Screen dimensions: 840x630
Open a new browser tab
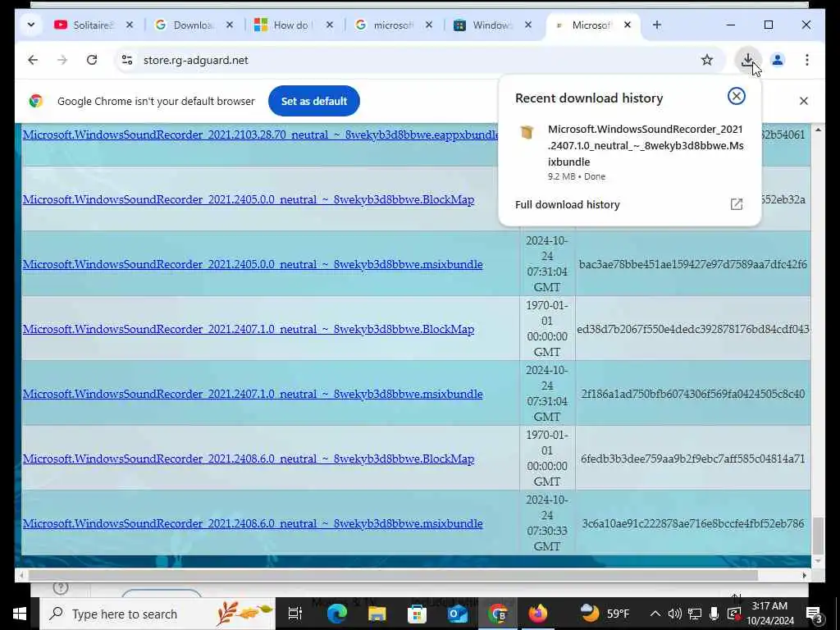(657, 25)
